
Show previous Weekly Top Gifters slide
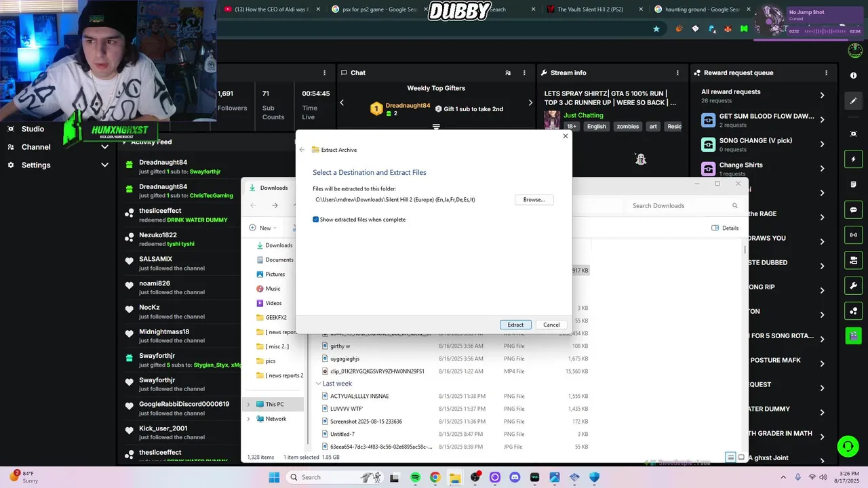pos(342,102)
